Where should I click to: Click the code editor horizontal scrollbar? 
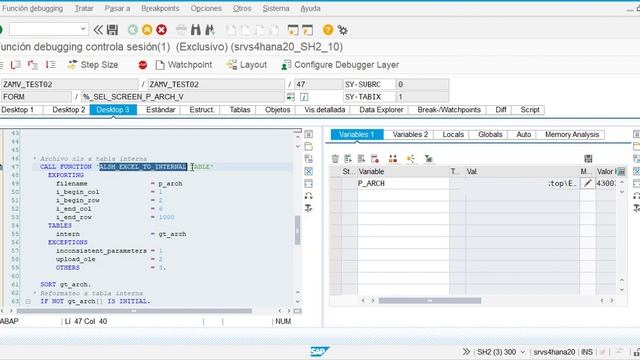click(x=134, y=311)
